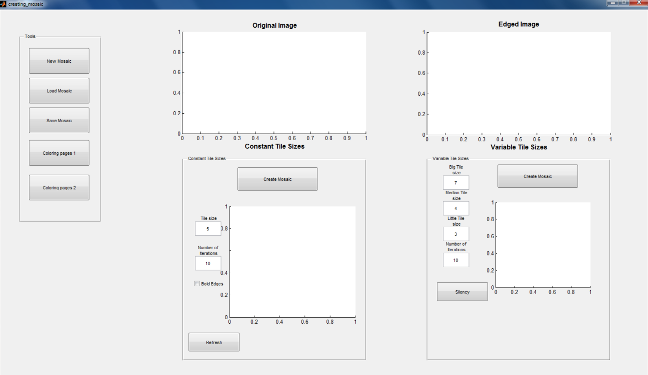Click the Refresh button
Screen dimensions: 648x375
(x=214, y=342)
